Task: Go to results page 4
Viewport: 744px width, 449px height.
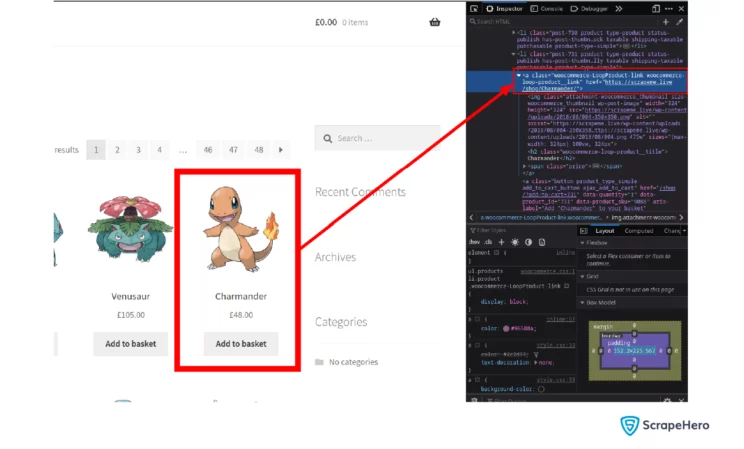Action: [x=159, y=150]
